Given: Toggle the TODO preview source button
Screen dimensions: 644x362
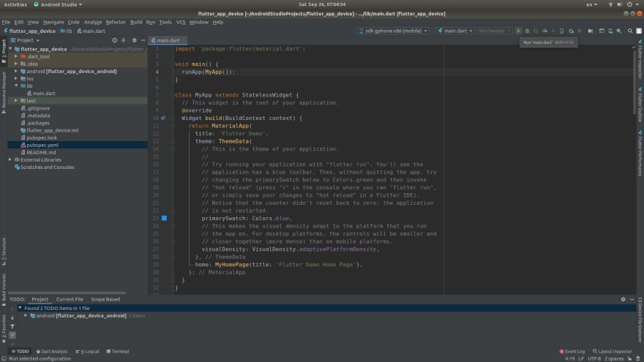Looking at the screenshot, I should point(12,336).
